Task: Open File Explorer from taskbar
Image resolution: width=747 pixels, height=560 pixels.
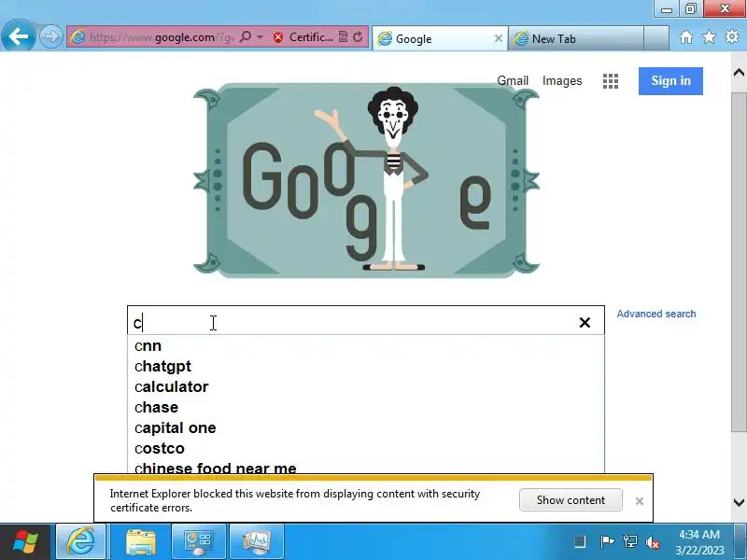Action: [141, 541]
